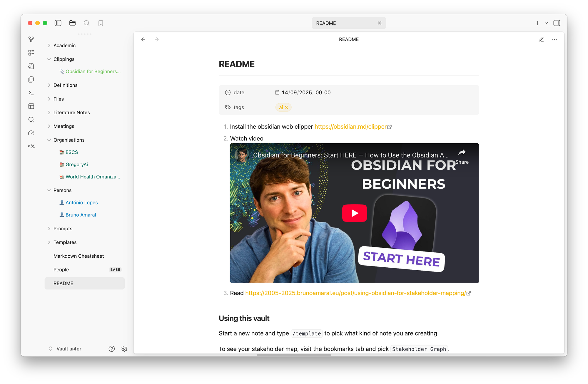Toggle the left sidebar
The height and width of the screenshot is (384, 588).
(x=58, y=23)
